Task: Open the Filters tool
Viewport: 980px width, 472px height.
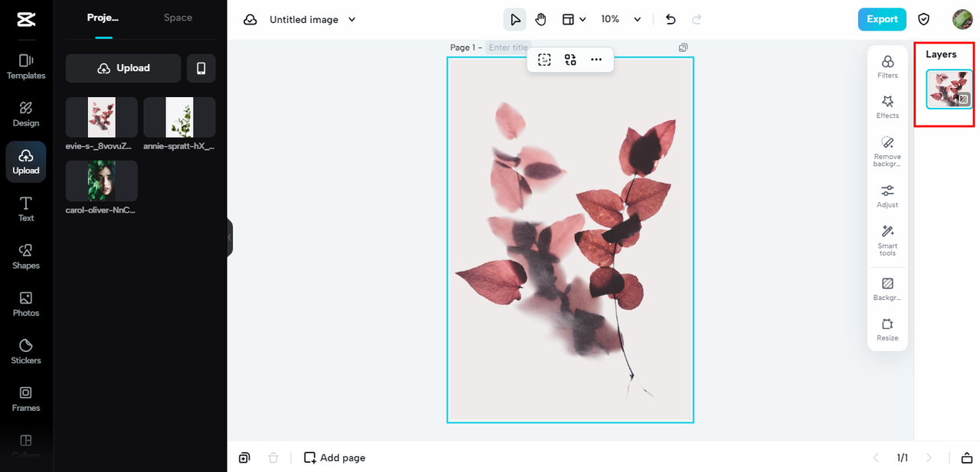Action: coord(887,67)
